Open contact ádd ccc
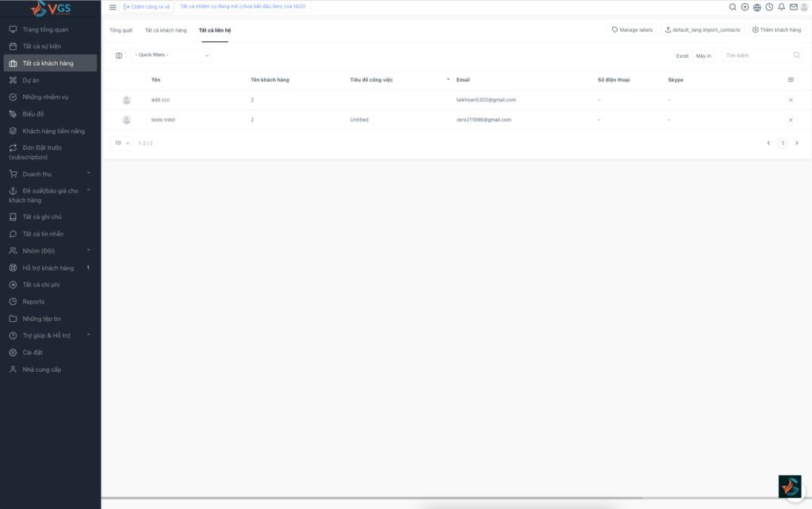 160,100
